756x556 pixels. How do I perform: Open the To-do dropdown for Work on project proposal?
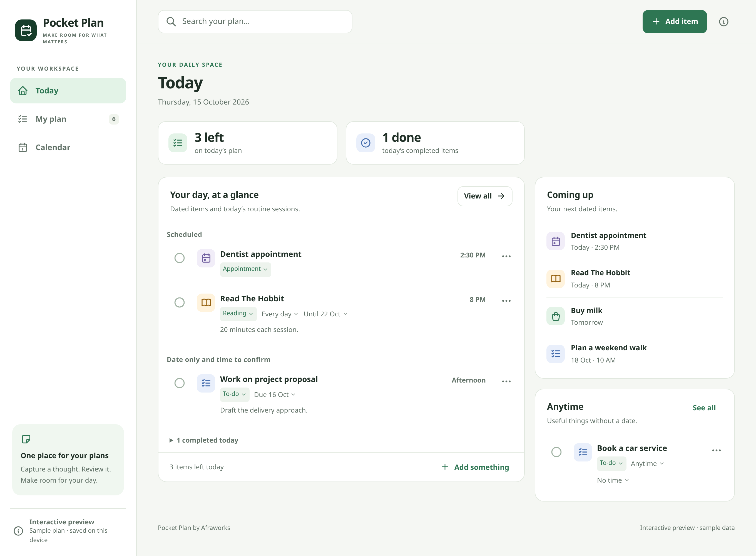pos(235,394)
